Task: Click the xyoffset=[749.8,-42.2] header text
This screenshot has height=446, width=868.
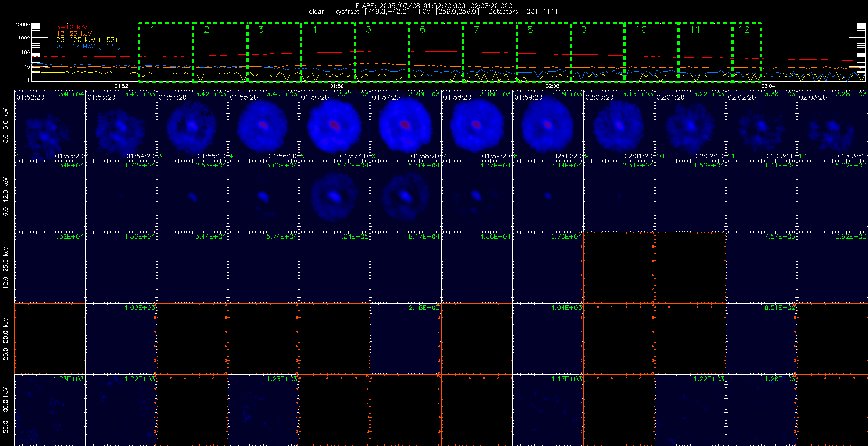Action: point(371,12)
